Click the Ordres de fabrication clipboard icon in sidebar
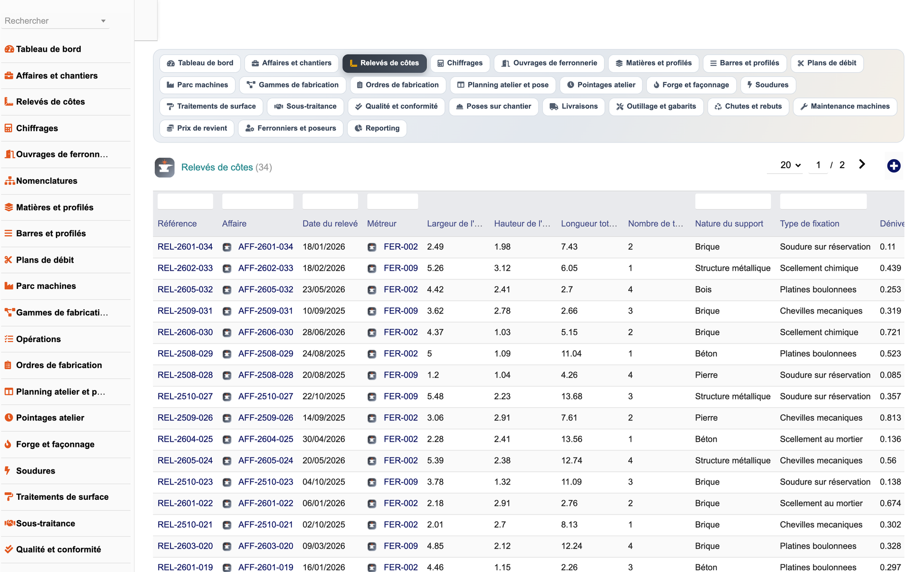 point(9,365)
